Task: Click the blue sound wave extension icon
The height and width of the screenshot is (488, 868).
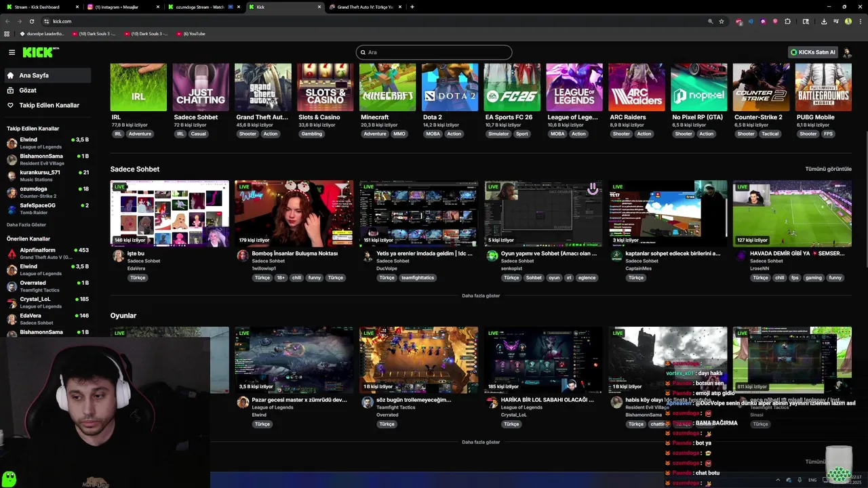Action: click(x=751, y=21)
